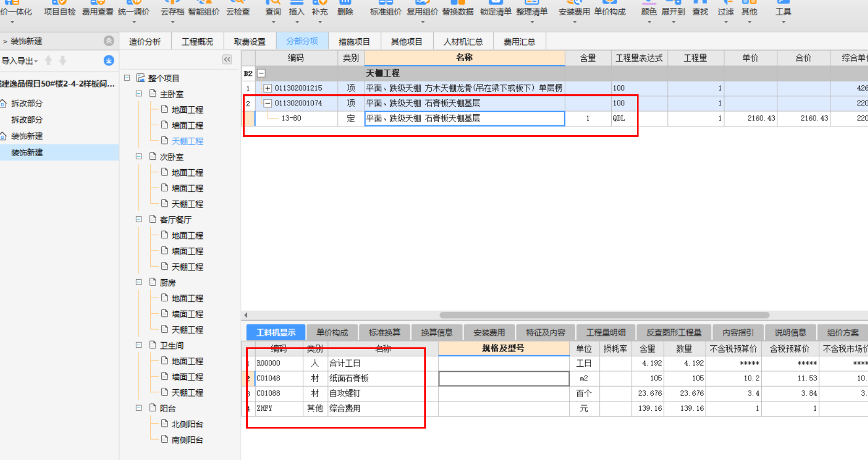Click the name field of row 13-80

point(465,118)
